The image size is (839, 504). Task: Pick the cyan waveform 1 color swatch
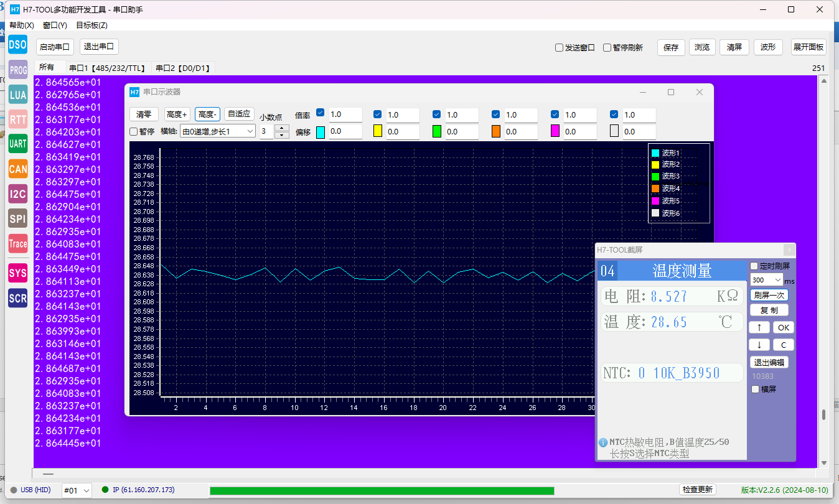pos(321,132)
